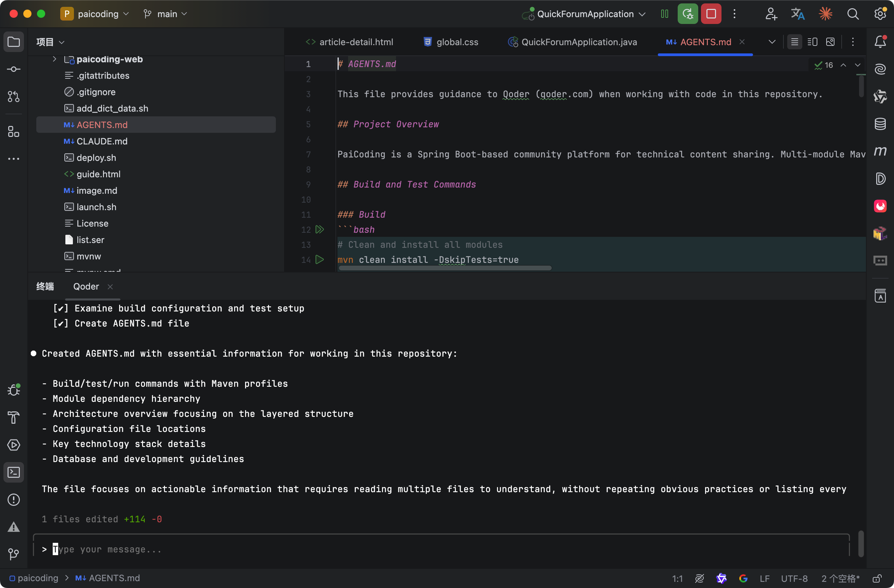The image size is (894, 588).
Task: Expand the paicoding-web folder
Action: 54,59
